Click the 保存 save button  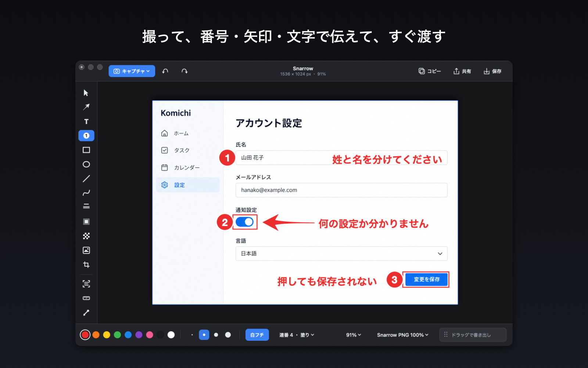[492, 71]
